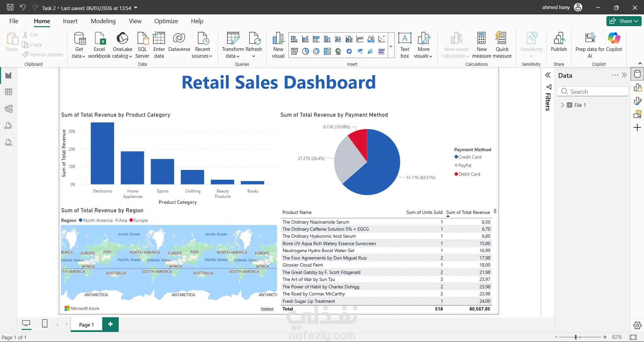The width and height of the screenshot is (644, 342).
Task: Insert a line chart visual
Action: coord(360,39)
